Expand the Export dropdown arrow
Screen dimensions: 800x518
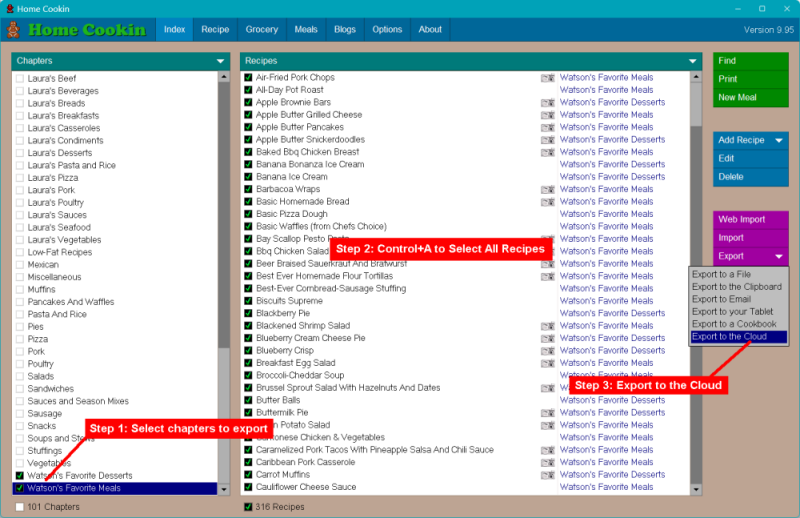coord(779,256)
